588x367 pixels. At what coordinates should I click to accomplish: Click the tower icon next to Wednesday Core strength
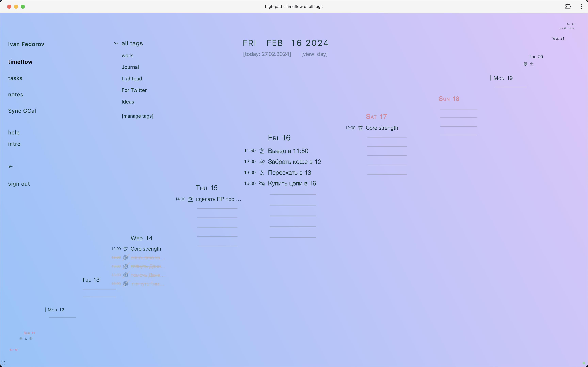pos(126,249)
